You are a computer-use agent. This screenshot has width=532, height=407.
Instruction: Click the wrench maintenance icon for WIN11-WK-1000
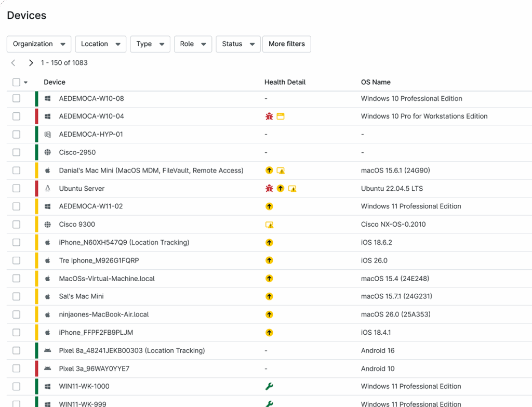269,386
